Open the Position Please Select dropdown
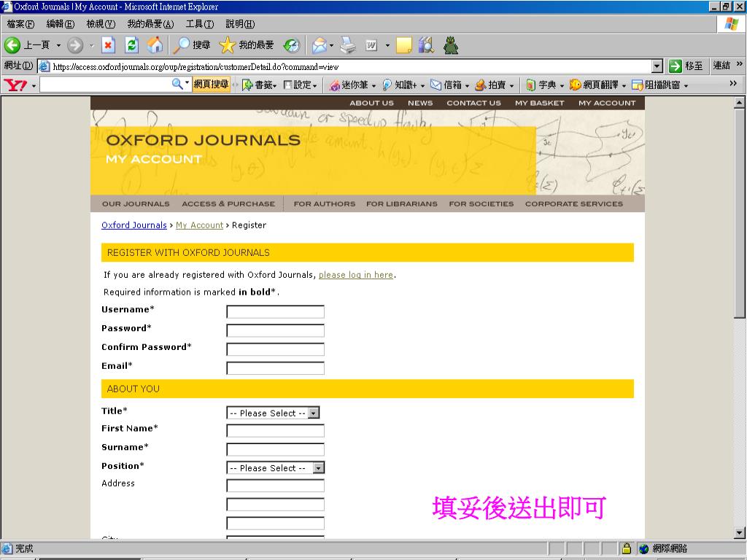 [x=275, y=467]
